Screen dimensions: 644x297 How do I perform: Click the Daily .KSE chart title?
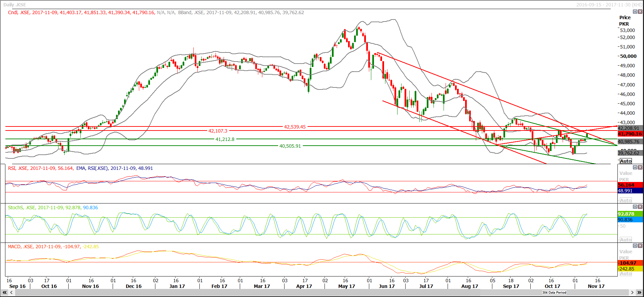coord(15,5)
